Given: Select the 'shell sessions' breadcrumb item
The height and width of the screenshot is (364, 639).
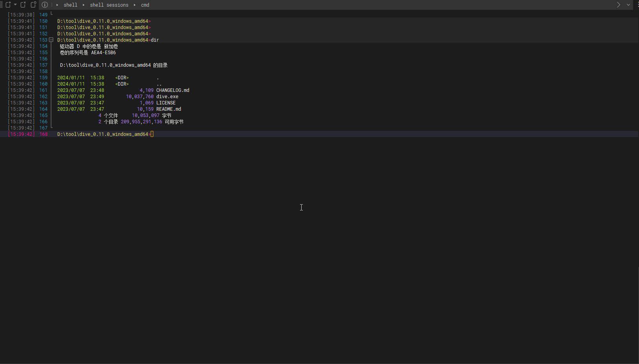Looking at the screenshot, I should coord(109,5).
